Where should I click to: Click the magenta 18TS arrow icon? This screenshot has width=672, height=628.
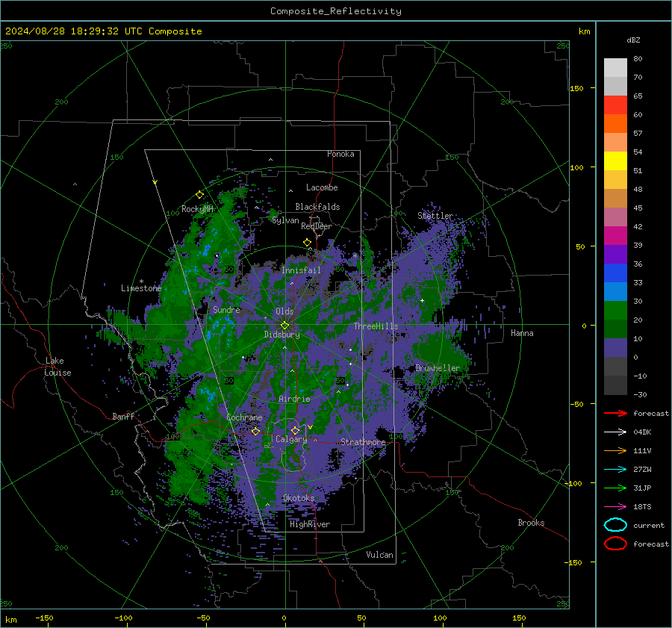(615, 507)
